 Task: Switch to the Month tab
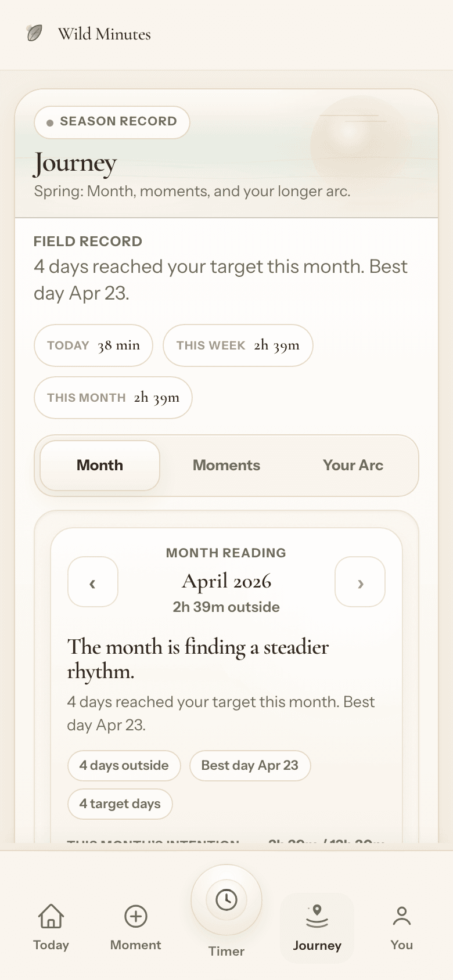click(100, 466)
